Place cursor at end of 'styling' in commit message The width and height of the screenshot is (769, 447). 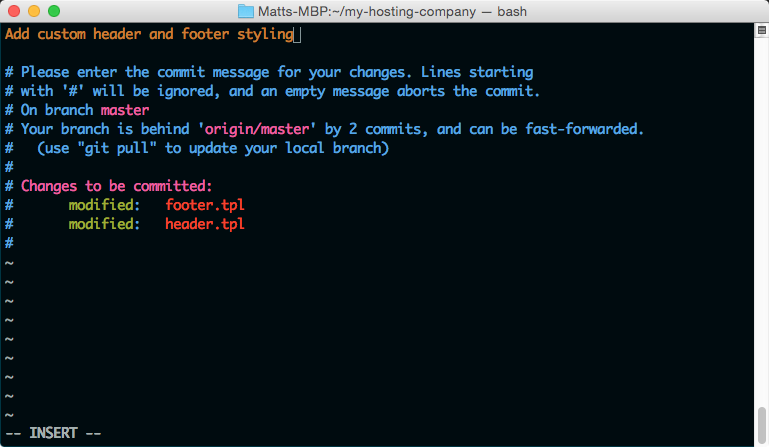point(296,34)
